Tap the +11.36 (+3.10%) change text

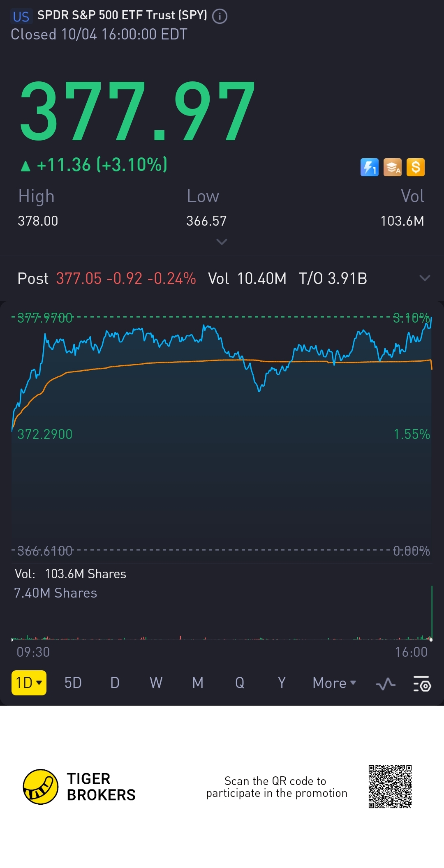pos(102,165)
